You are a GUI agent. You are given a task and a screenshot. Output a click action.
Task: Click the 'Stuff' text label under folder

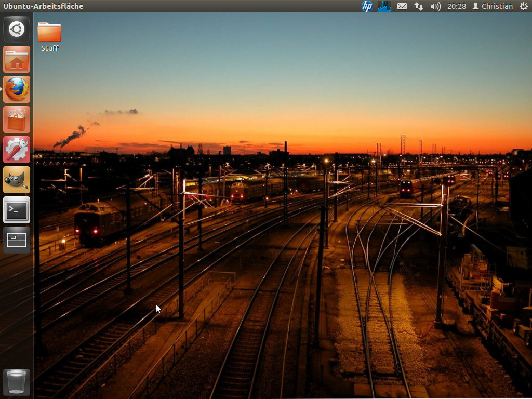[x=50, y=48]
